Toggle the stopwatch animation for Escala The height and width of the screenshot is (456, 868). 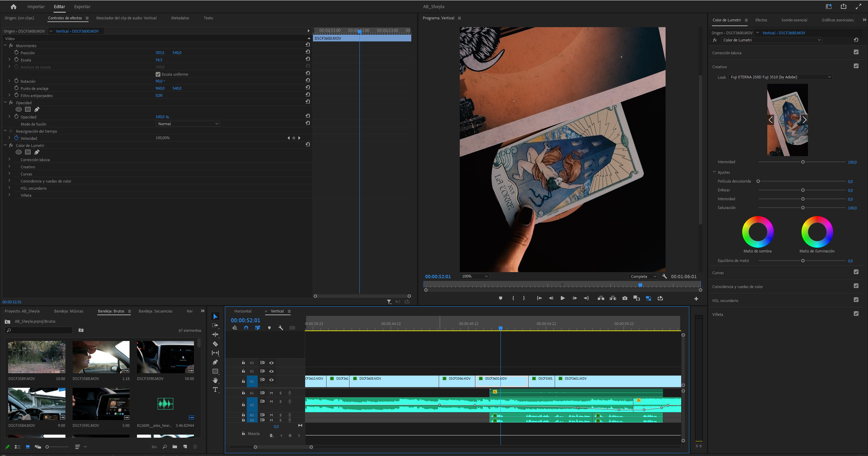coord(16,59)
